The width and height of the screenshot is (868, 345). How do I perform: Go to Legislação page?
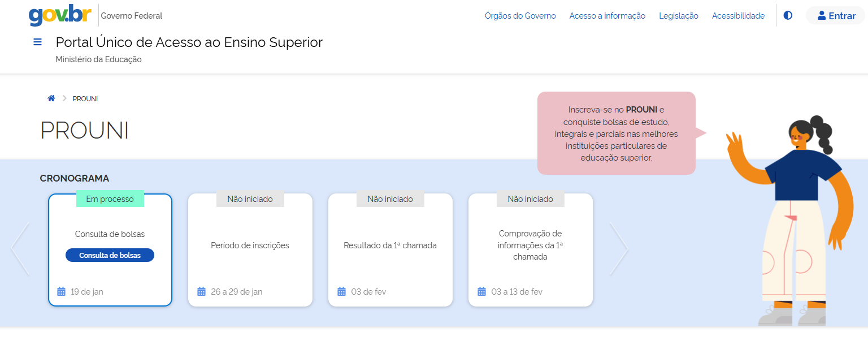coord(678,16)
